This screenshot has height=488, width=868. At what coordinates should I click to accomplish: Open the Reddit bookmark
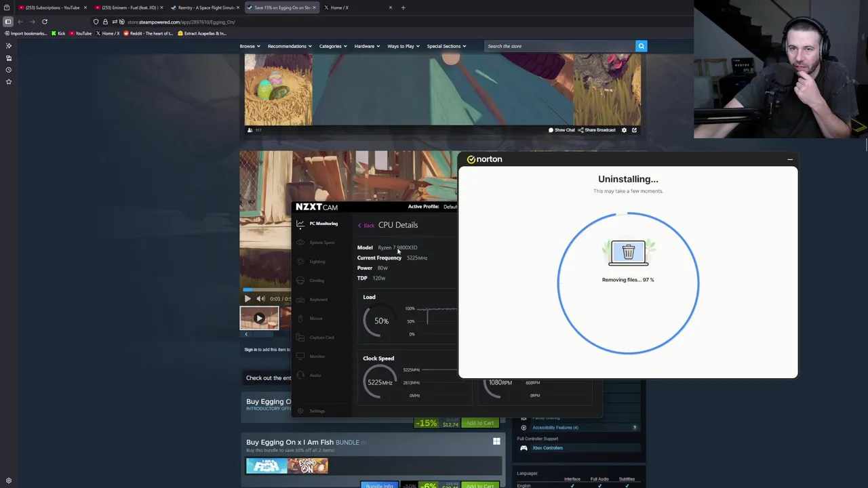coord(148,33)
